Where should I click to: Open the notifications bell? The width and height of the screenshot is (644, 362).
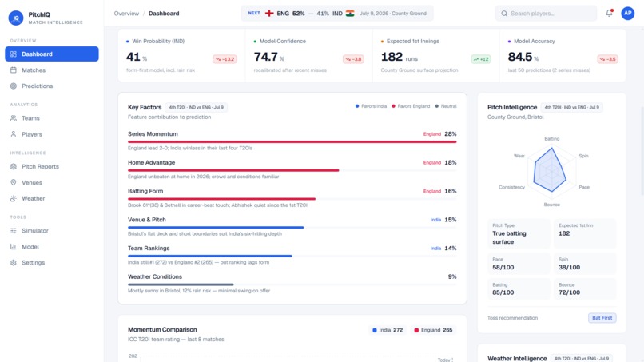[x=609, y=13]
